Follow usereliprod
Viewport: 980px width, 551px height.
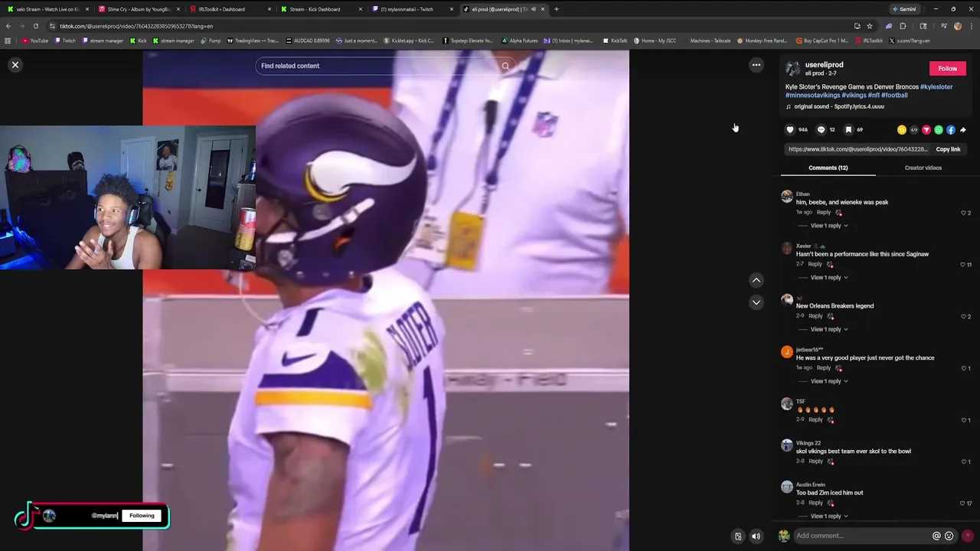click(x=948, y=69)
